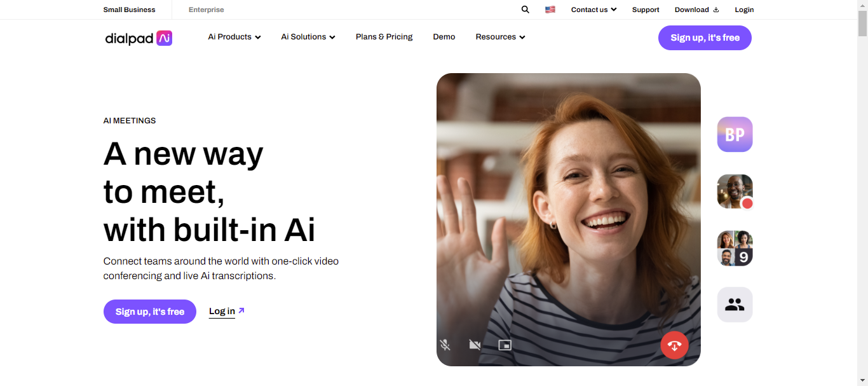
Task: Expand the Ai Products dropdown
Action: tap(234, 37)
